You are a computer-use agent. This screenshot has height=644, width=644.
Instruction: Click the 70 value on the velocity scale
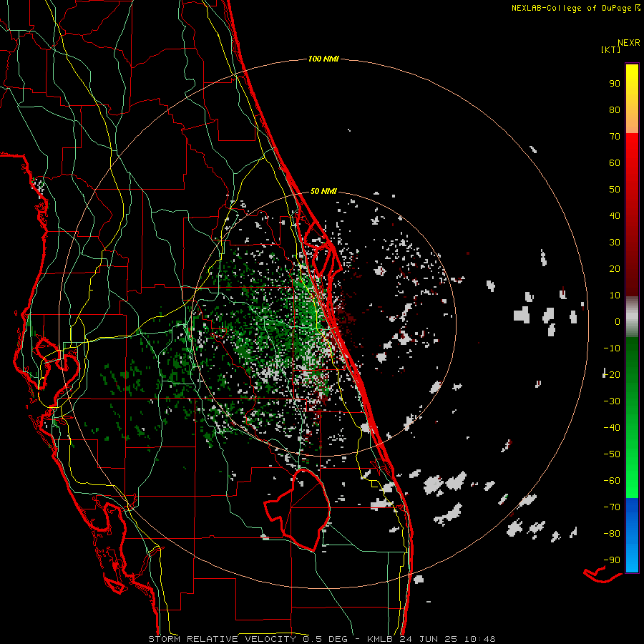615,137
